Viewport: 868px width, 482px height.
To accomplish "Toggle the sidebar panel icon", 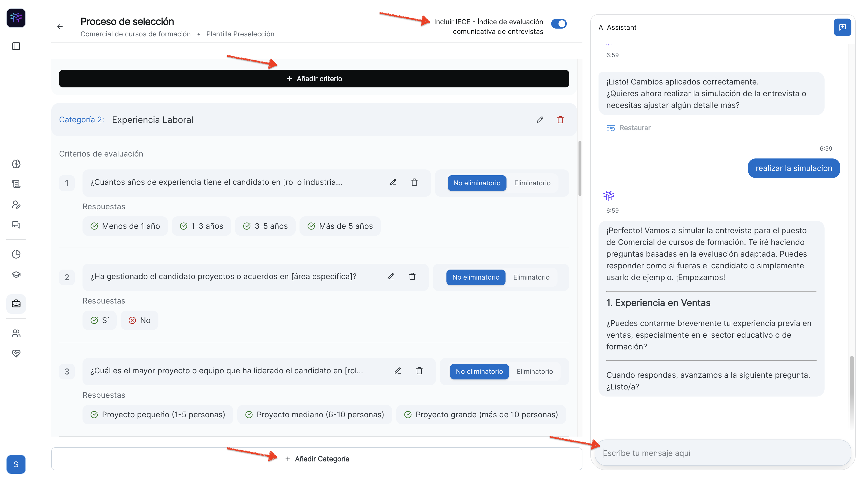I will click(x=16, y=46).
